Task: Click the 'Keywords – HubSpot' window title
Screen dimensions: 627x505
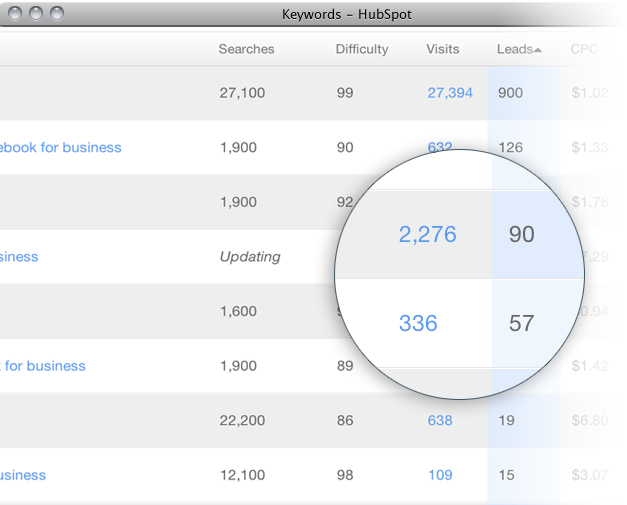Action: coord(347,14)
